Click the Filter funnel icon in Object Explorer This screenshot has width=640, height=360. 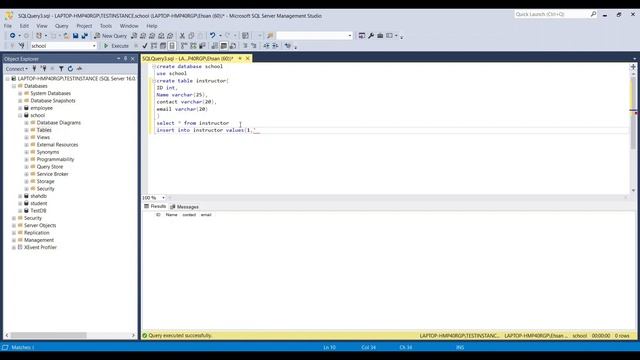point(61,69)
